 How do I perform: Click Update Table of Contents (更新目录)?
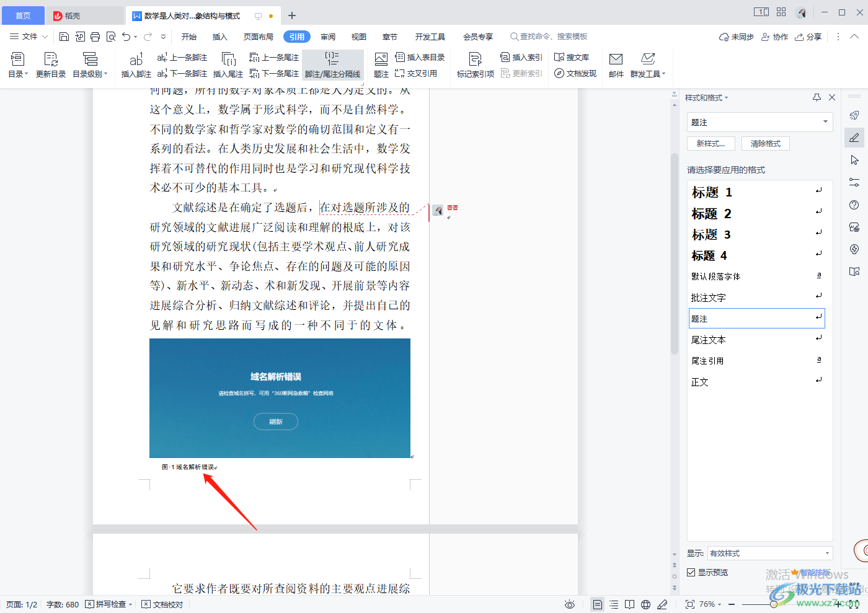[x=51, y=64]
